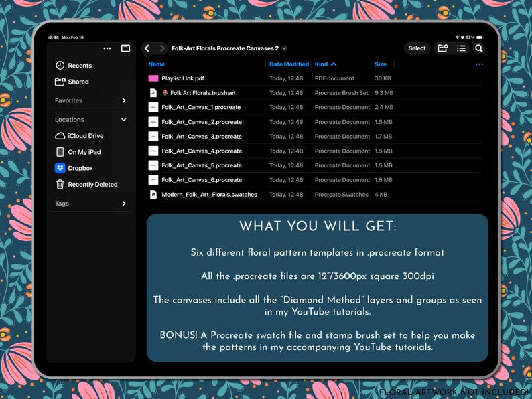Click PDF document kind label
Viewport: 532px width, 399px height.
tap(334, 78)
